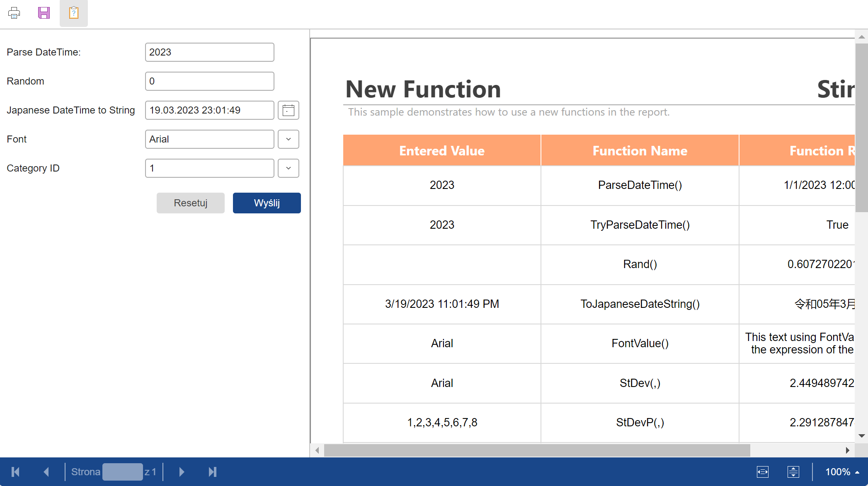Image resolution: width=868 pixels, height=486 pixels.
Task: Expand the Font dropdown
Action: (289, 139)
